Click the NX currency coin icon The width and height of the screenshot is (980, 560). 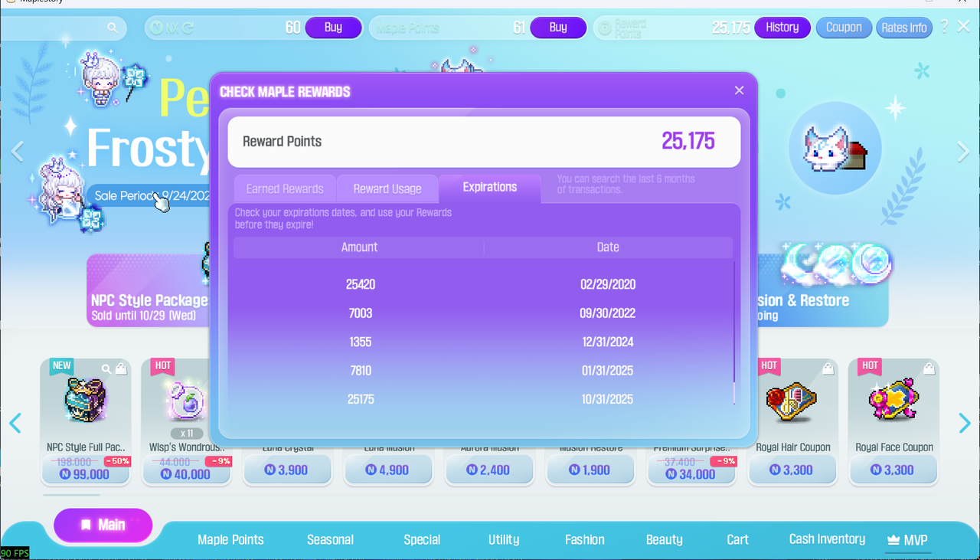click(x=156, y=28)
